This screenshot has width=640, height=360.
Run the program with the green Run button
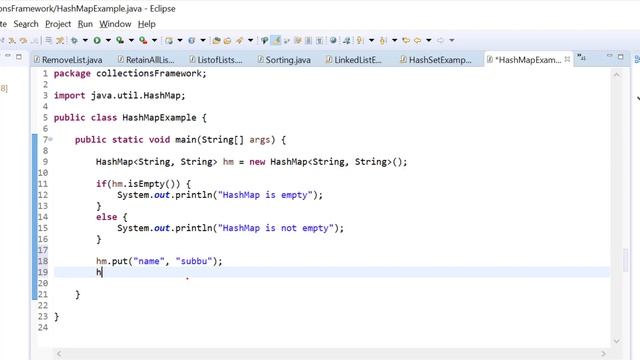click(x=97, y=40)
